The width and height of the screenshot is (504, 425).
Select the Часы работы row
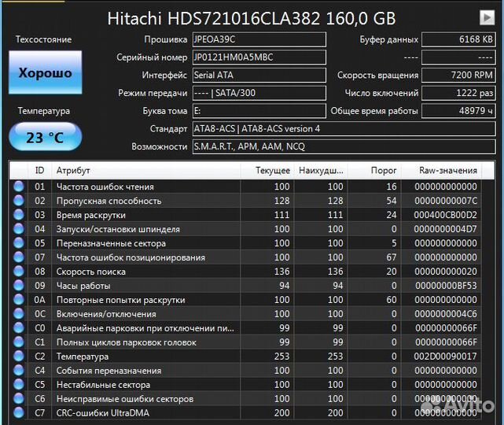click(x=245, y=286)
